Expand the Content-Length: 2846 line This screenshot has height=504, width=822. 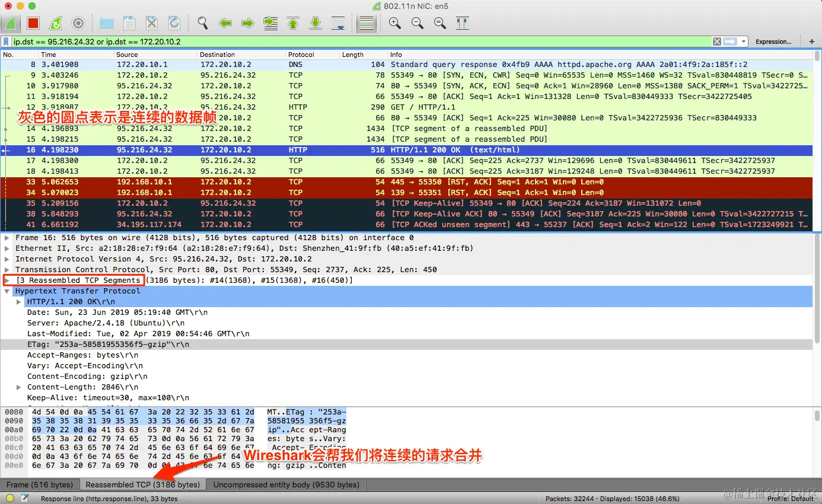[x=19, y=387]
